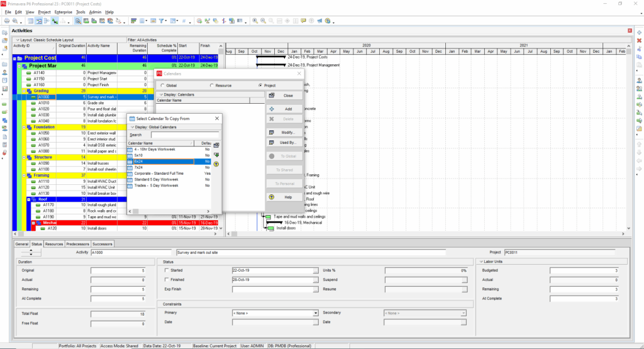Open the Tools menu

tap(80, 12)
